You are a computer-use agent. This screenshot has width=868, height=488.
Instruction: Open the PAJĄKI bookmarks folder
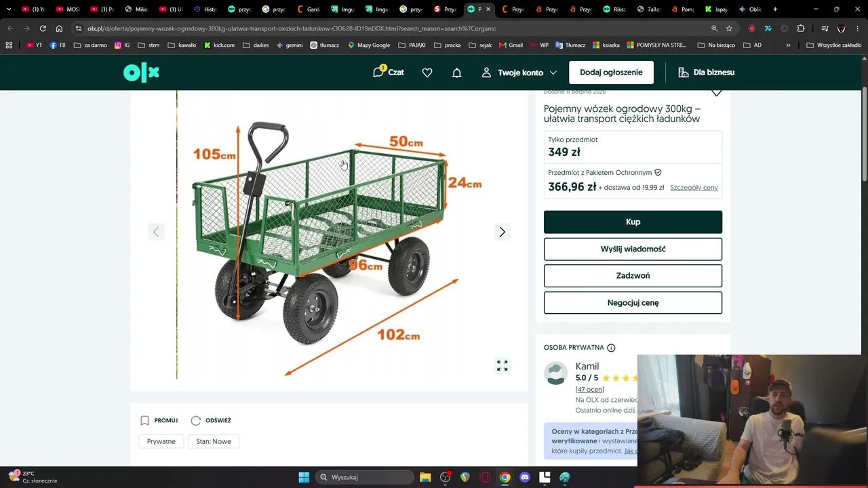tap(412, 45)
